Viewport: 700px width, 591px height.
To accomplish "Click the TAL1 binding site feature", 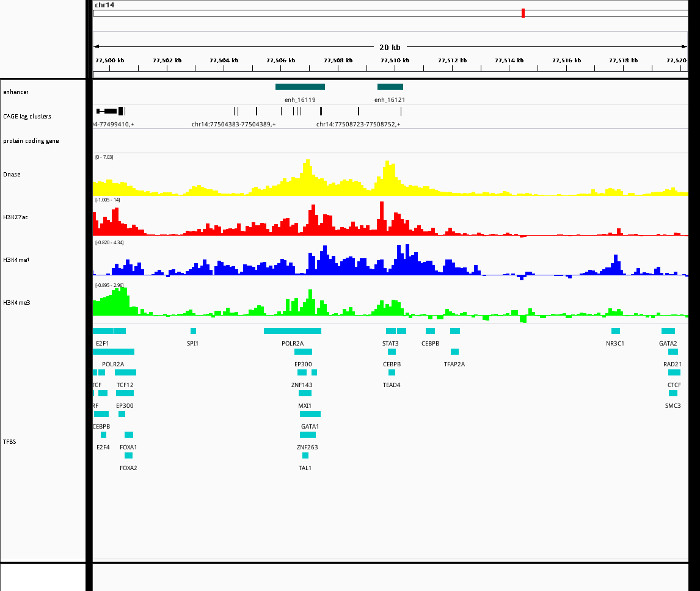I will [305, 455].
